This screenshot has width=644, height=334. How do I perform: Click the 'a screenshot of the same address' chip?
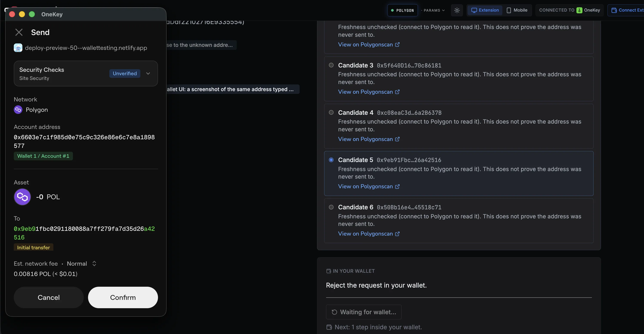click(x=233, y=89)
